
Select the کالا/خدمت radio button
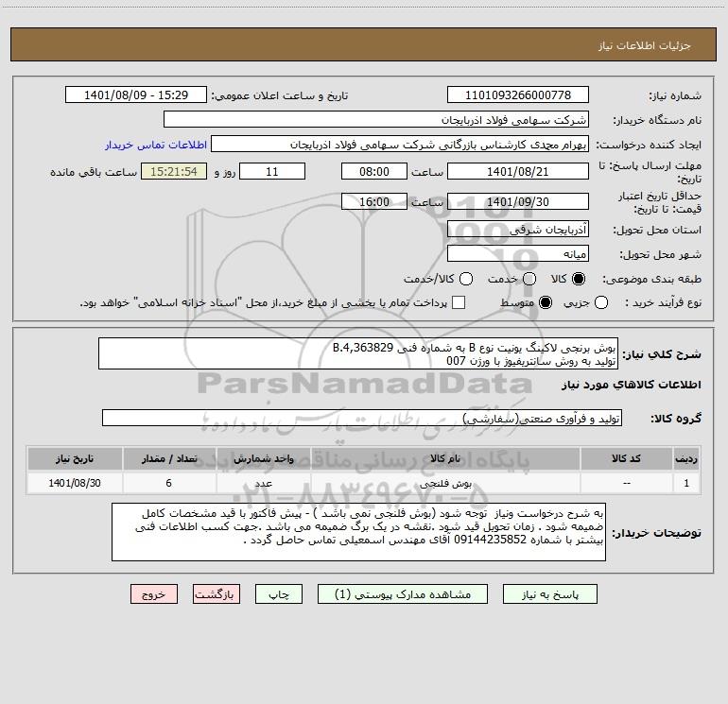coord(466,279)
